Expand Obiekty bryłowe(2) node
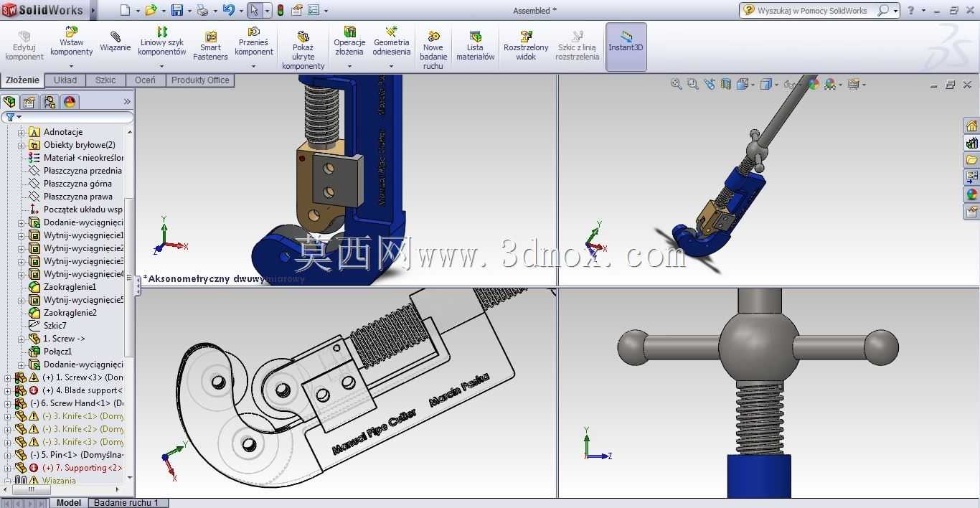980x508 pixels. click(22, 145)
